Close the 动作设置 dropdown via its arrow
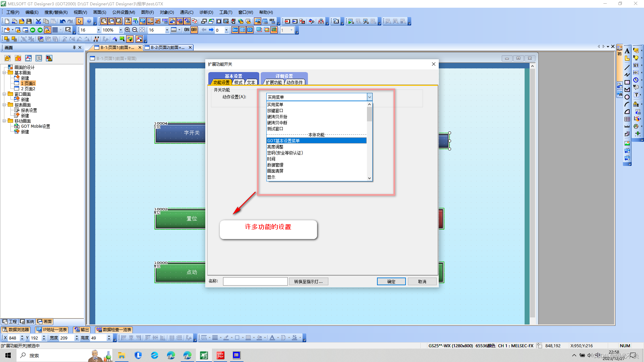 (369, 97)
